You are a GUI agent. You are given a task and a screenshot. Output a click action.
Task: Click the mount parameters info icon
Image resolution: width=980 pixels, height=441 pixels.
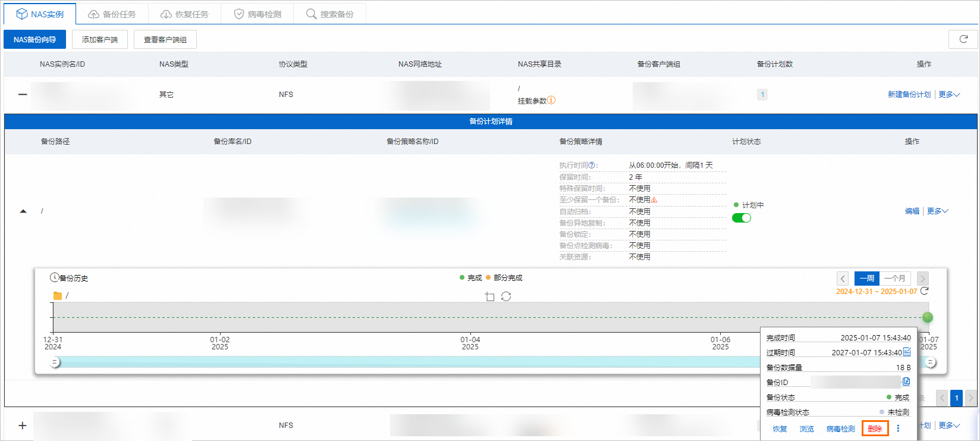click(x=551, y=100)
